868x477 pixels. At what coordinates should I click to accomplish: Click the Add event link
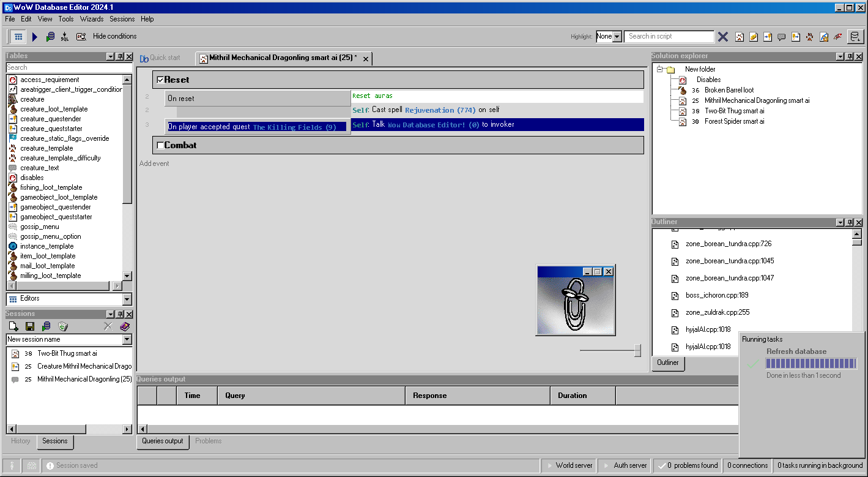[154, 163]
